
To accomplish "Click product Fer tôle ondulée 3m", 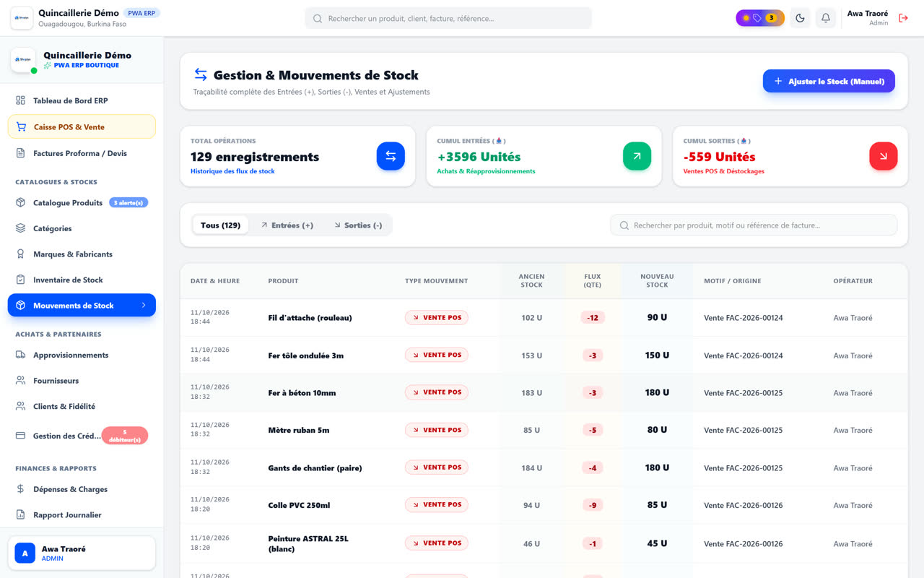I will [306, 355].
